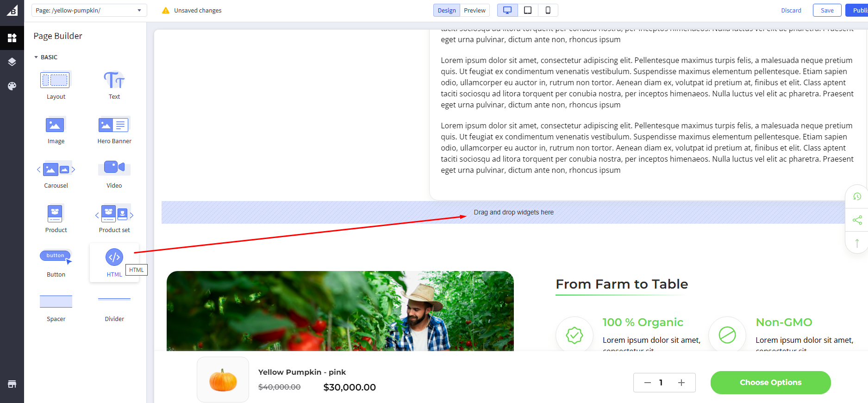Save the page changes

pos(827,10)
